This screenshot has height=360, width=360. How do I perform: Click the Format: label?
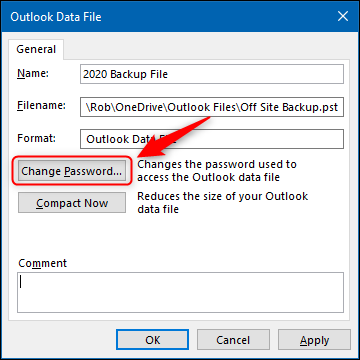[x=37, y=138]
